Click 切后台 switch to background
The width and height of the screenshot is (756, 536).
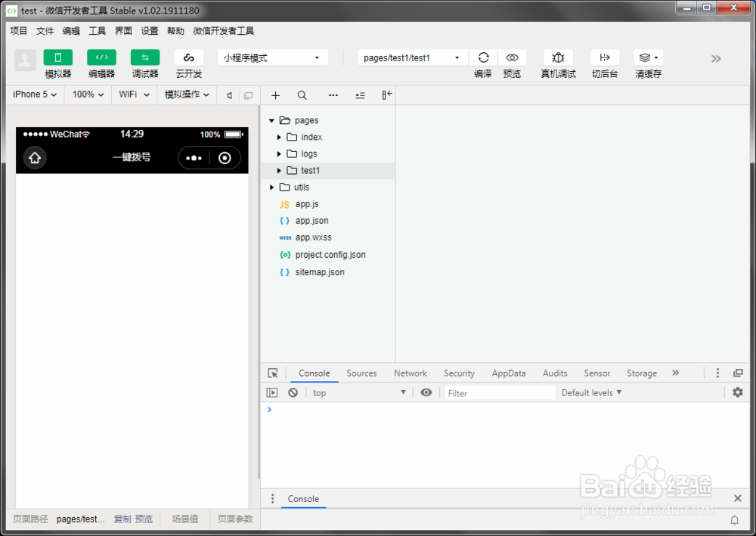click(605, 57)
